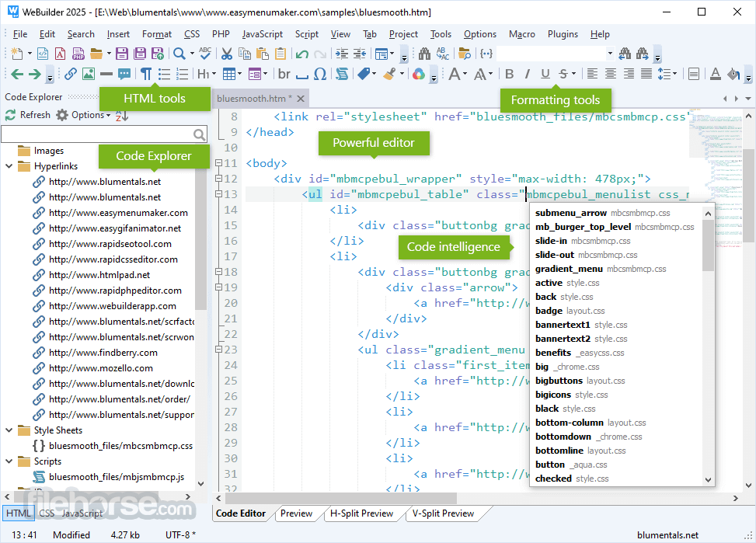Align text left

click(x=593, y=75)
